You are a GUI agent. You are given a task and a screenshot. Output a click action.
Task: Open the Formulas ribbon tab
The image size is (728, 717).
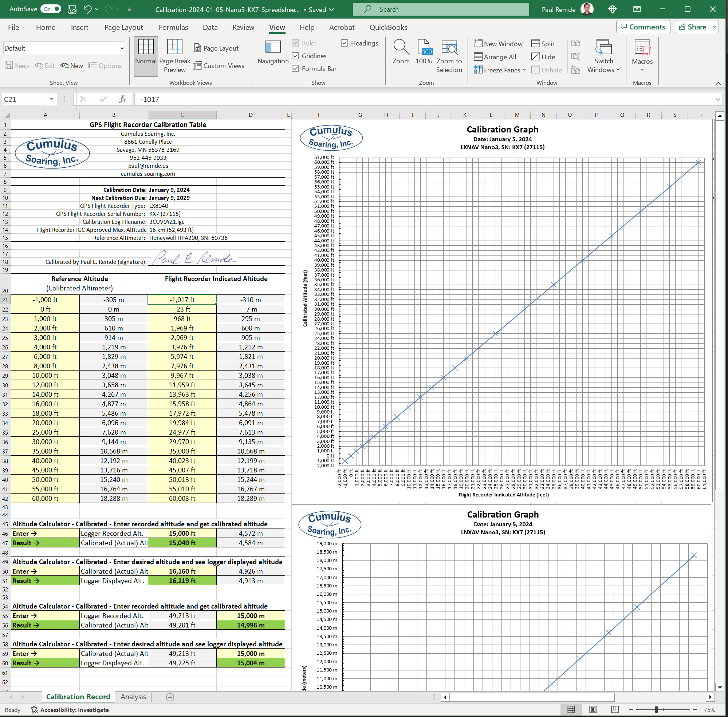coord(173,27)
